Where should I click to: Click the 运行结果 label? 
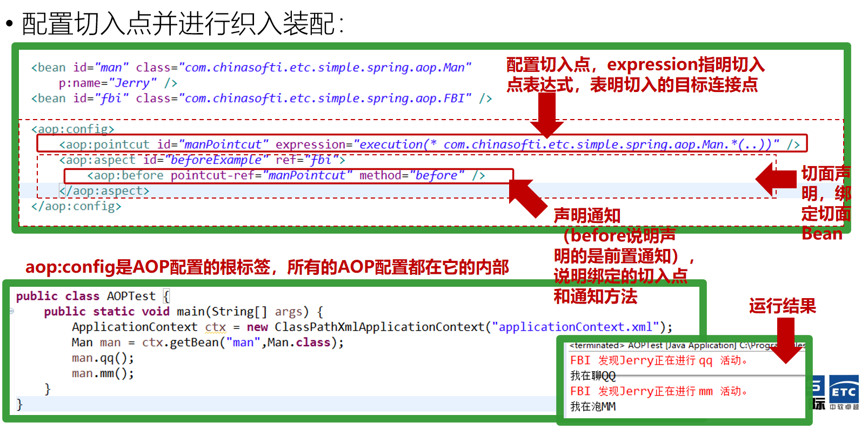pyautogui.click(x=782, y=306)
